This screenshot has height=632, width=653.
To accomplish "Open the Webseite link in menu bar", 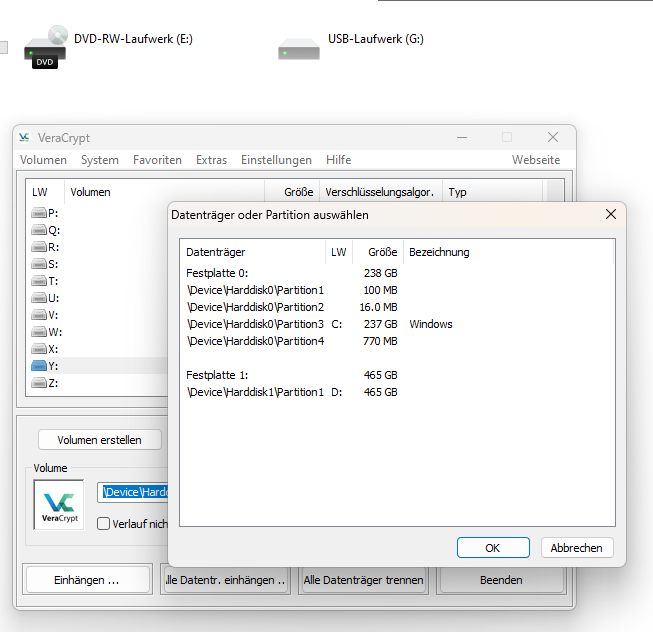I will (x=536, y=160).
